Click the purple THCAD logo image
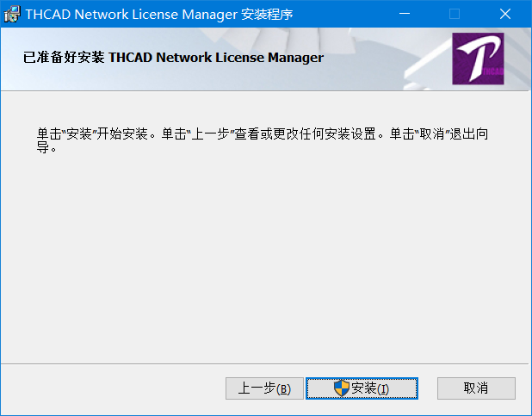The height and width of the screenshot is (416, 532). coord(478,59)
